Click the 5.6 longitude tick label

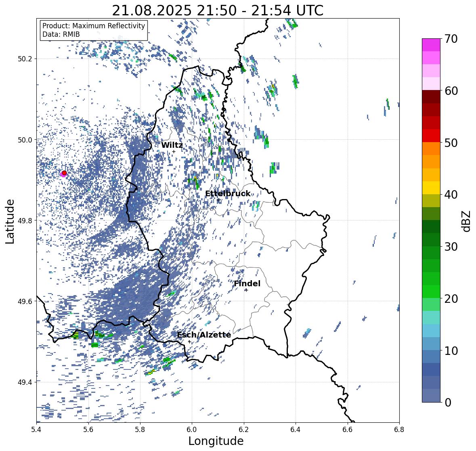pos(88,430)
